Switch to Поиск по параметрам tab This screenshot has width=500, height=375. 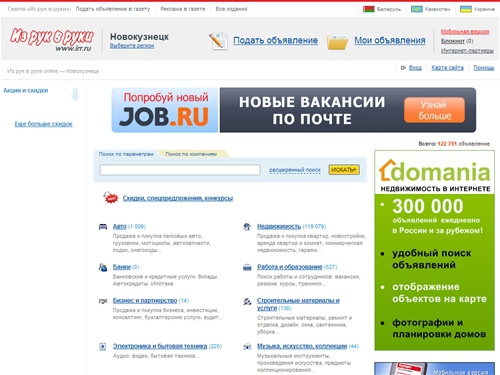[x=126, y=154]
